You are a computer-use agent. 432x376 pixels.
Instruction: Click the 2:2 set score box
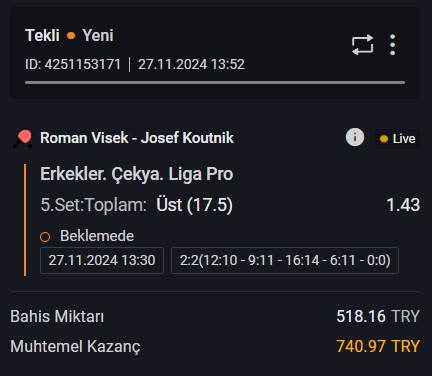click(x=285, y=260)
